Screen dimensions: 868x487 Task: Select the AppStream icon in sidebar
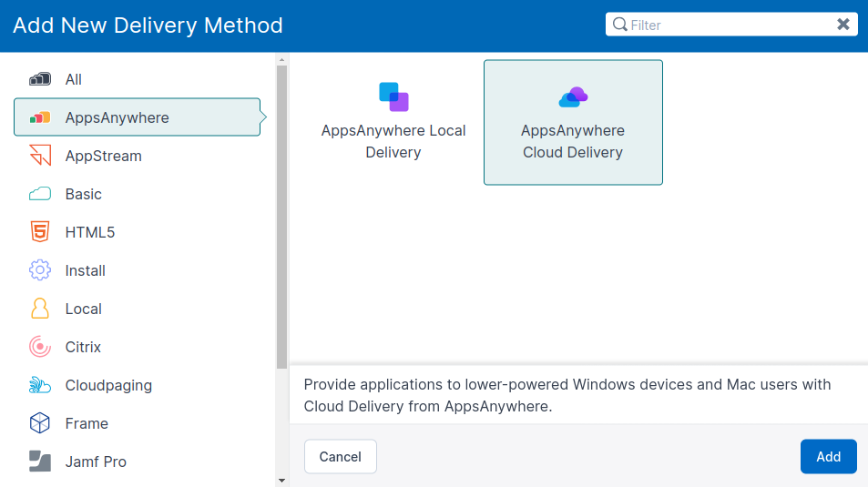[x=39, y=156]
